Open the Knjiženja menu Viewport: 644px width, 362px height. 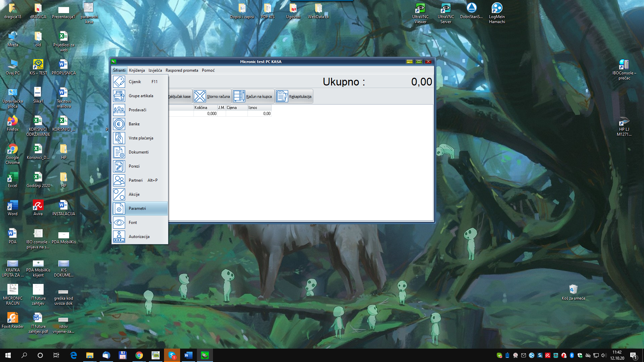[x=137, y=70]
